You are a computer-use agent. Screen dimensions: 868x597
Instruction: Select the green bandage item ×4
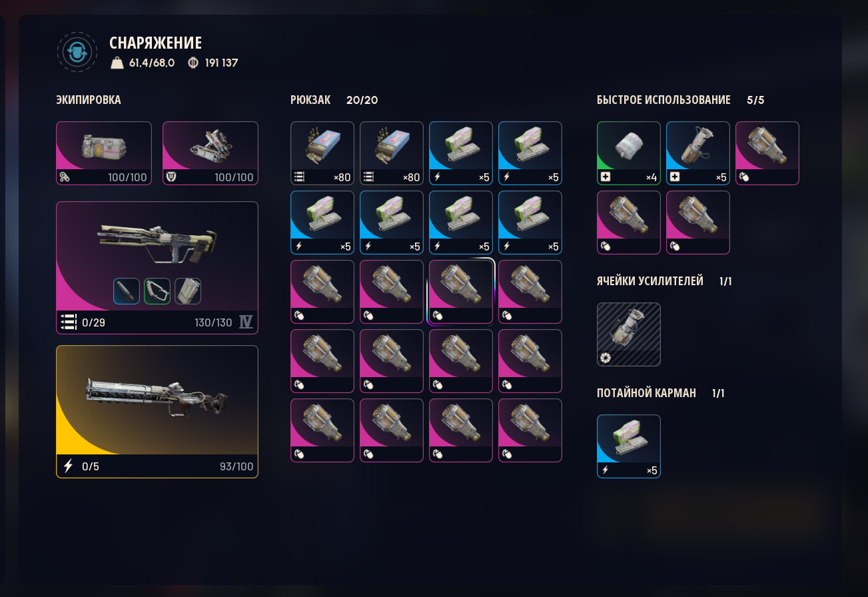629,153
